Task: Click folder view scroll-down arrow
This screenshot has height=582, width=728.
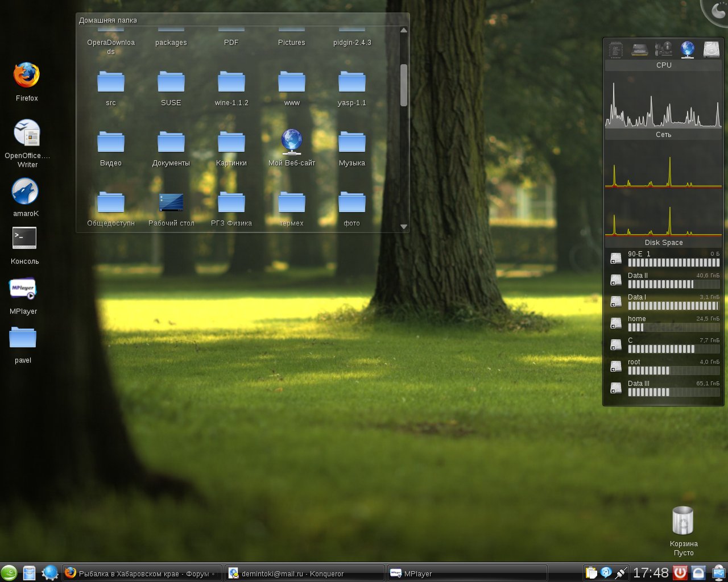Action: [x=404, y=227]
